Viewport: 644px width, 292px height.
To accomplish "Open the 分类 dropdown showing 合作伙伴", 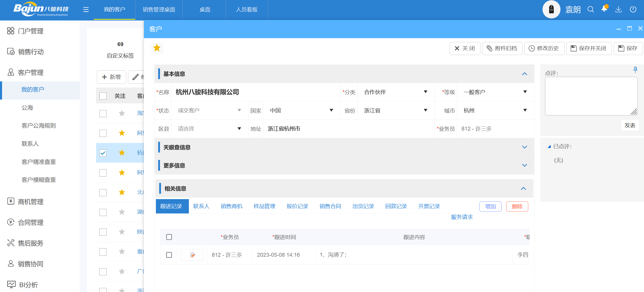I will click(395, 92).
